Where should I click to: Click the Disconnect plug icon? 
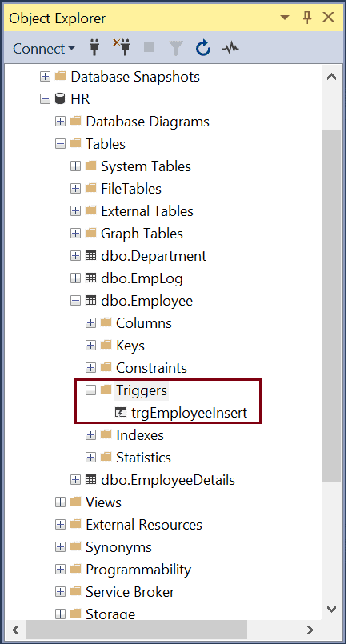[x=122, y=48]
